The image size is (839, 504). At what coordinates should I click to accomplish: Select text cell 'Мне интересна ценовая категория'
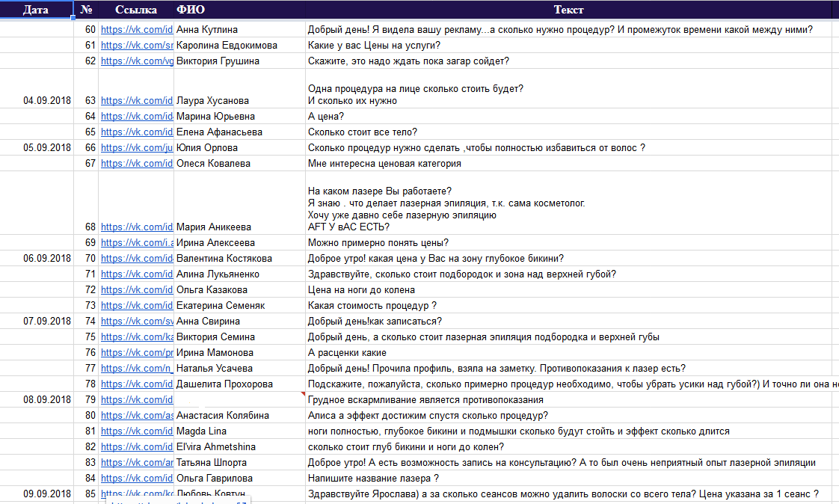tap(569, 163)
